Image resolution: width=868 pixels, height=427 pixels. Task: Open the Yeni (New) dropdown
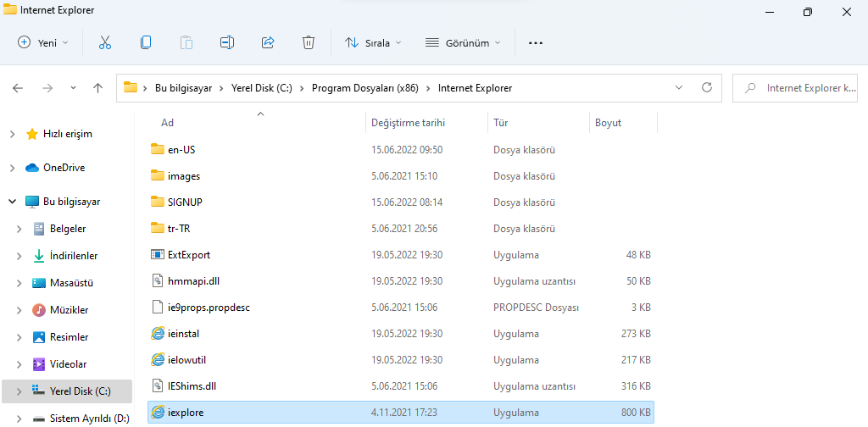43,42
